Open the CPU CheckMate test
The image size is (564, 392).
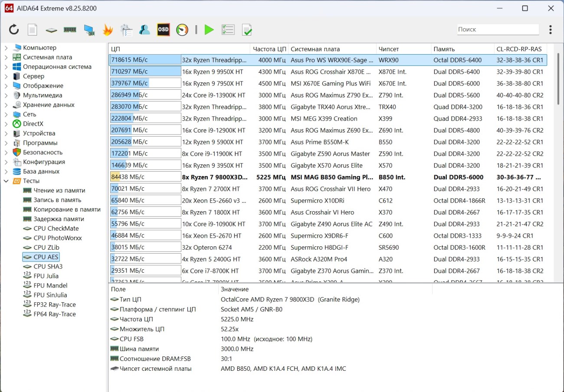point(56,229)
